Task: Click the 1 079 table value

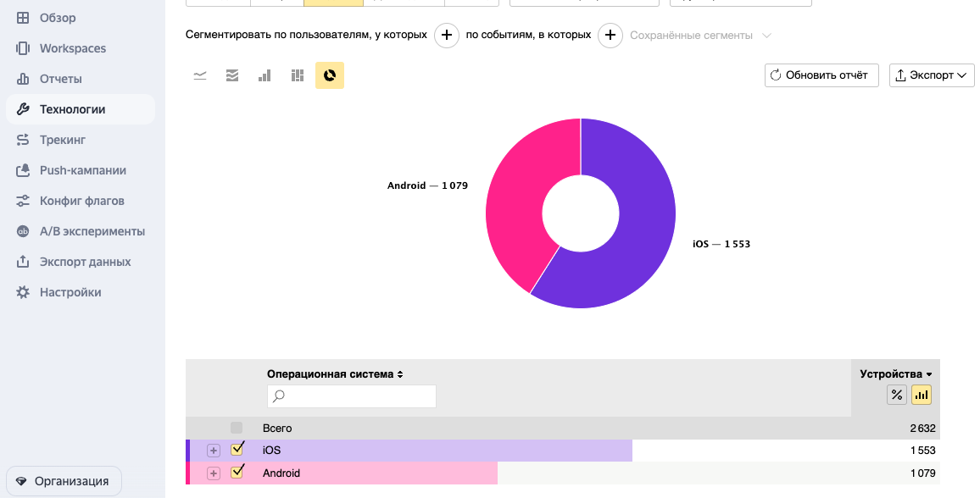Action: [922, 473]
